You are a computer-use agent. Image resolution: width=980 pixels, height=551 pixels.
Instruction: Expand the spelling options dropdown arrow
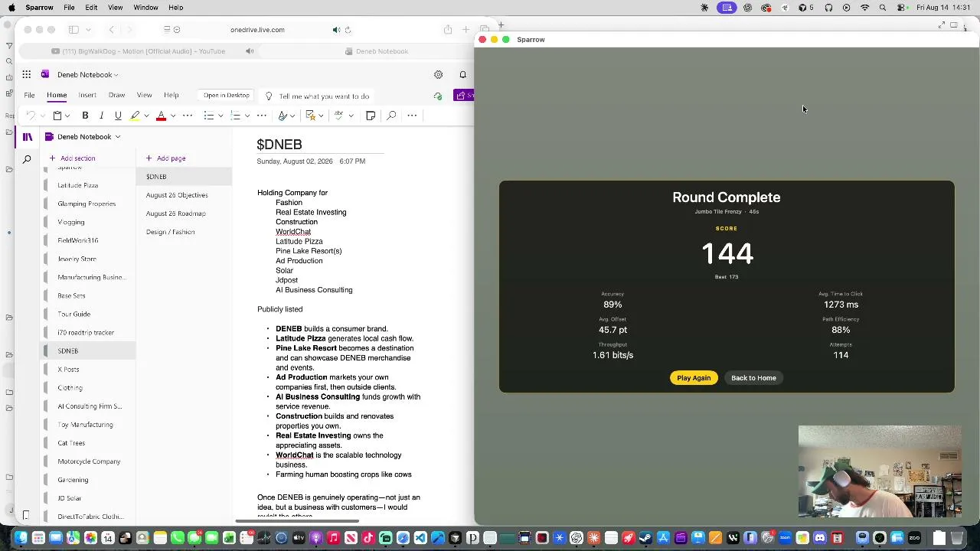tap(351, 116)
